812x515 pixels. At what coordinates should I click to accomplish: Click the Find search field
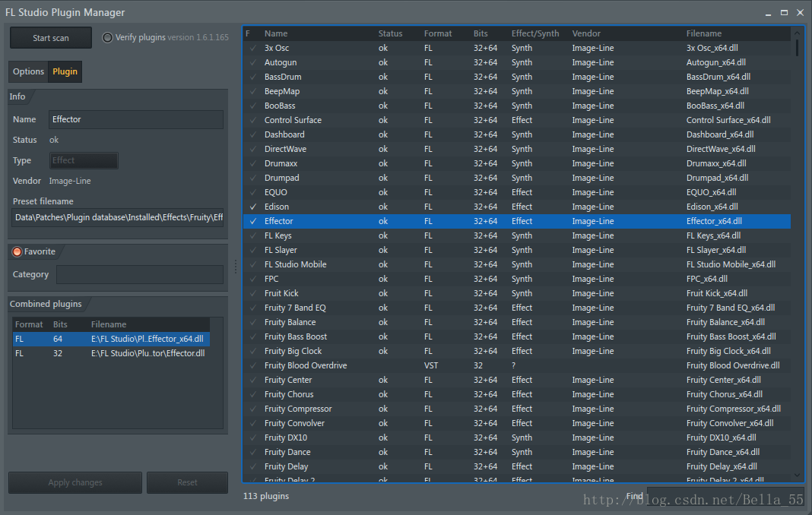point(725,496)
